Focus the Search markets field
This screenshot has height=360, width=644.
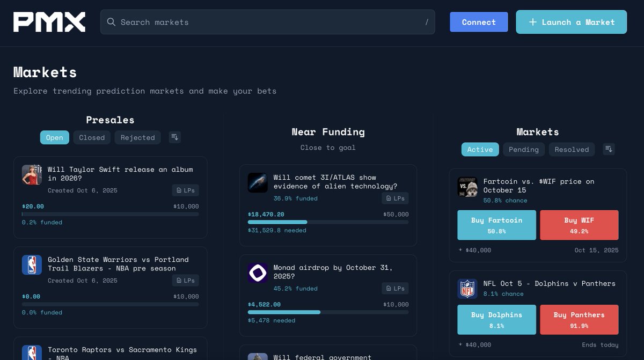[267, 22]
